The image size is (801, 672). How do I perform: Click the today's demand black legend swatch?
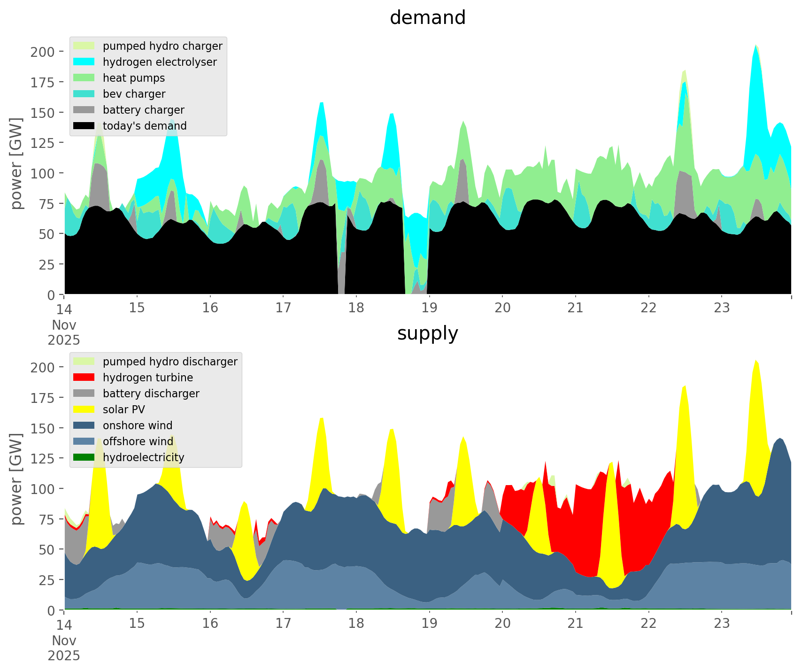[x=84, y=126]
